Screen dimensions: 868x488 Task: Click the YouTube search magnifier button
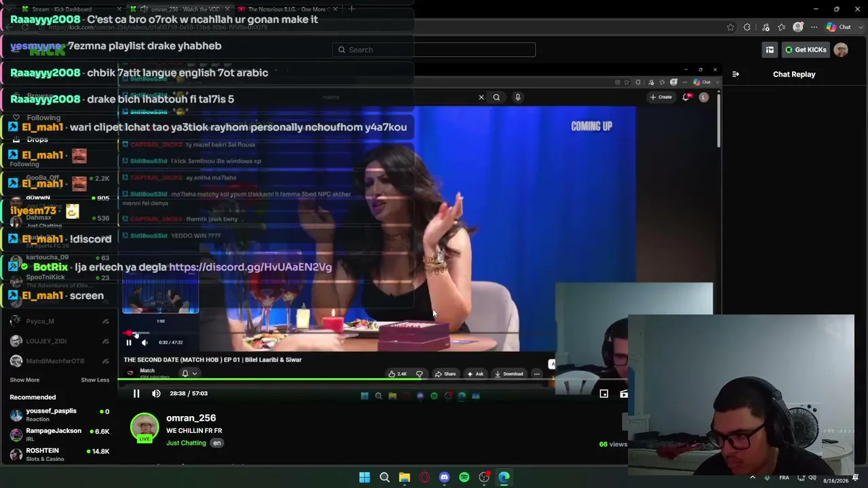coord(496,97)
